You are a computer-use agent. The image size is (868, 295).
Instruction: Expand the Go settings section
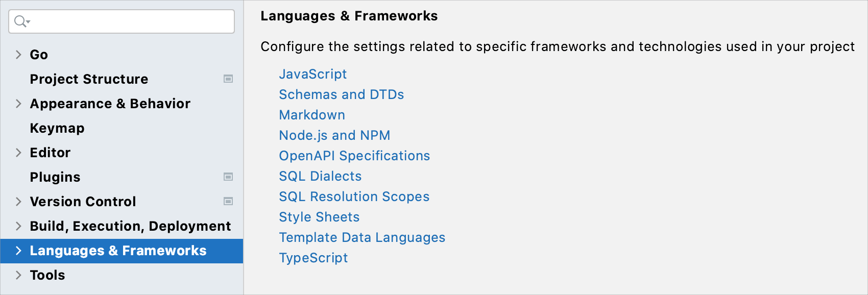[18, 55]
